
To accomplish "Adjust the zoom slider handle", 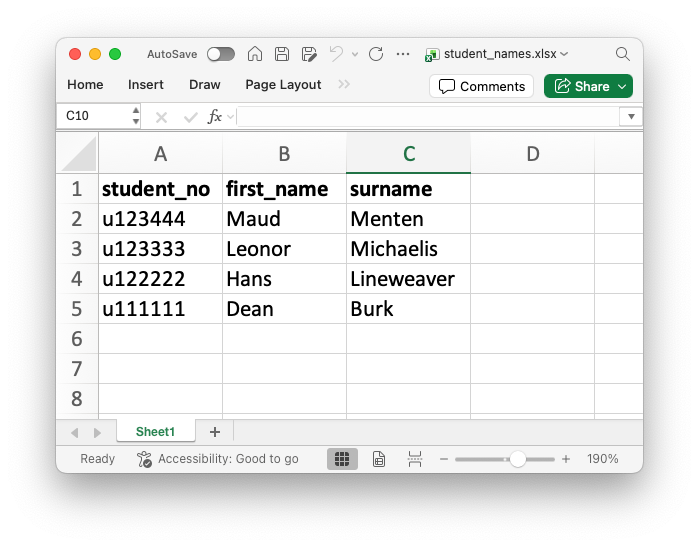I will coord(518,459).
